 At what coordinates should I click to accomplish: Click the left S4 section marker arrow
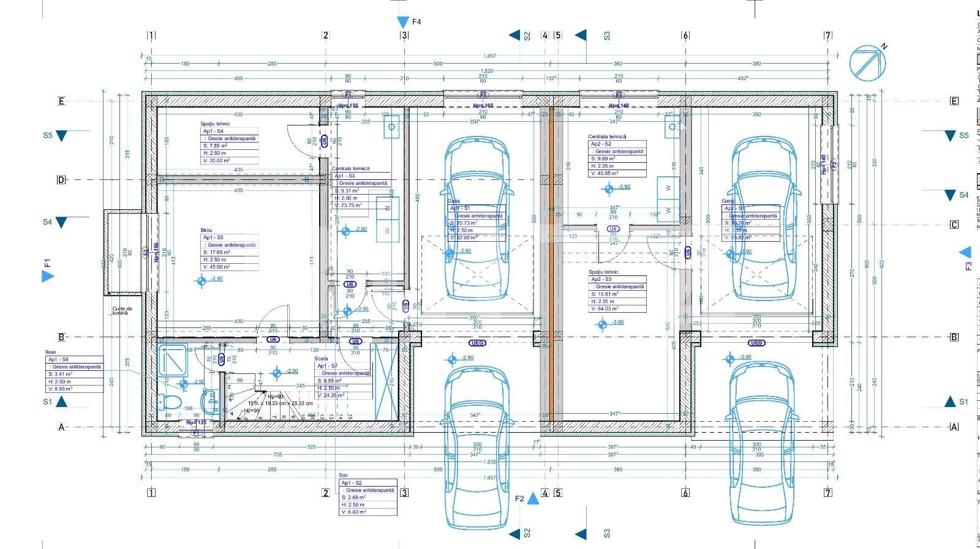(x=61, y=222)
